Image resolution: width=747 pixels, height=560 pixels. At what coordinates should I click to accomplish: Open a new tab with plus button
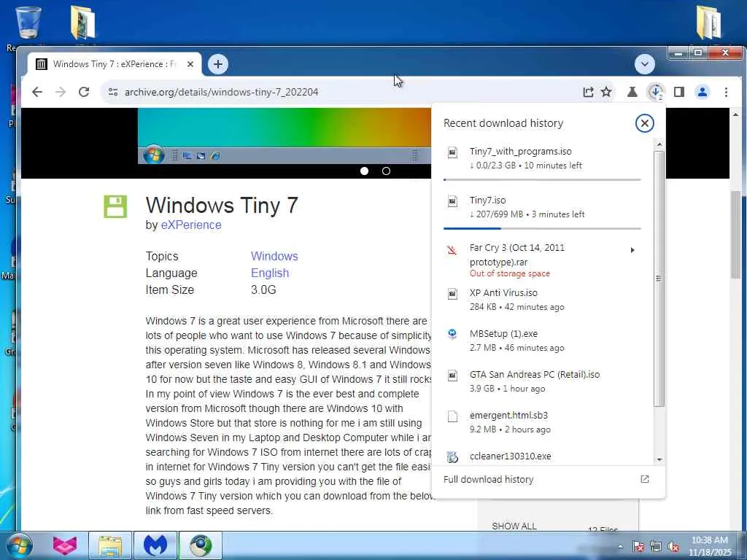coord(217,64)
